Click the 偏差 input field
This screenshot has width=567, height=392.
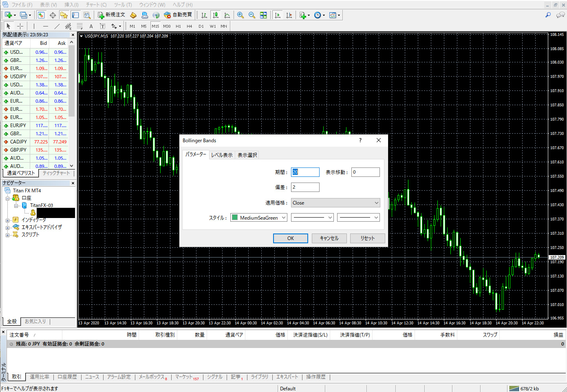tap(305, 187)
